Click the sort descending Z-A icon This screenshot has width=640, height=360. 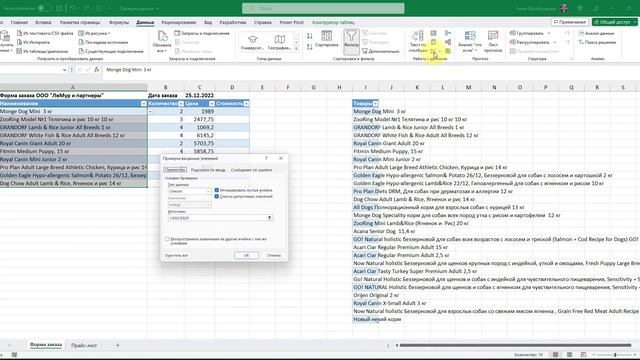click(x=310, y=47)
